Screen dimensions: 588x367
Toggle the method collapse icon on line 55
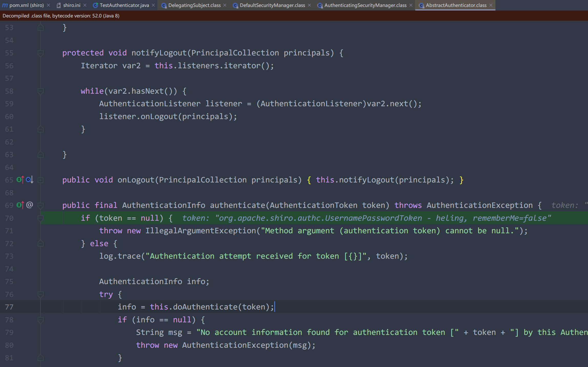40,53
